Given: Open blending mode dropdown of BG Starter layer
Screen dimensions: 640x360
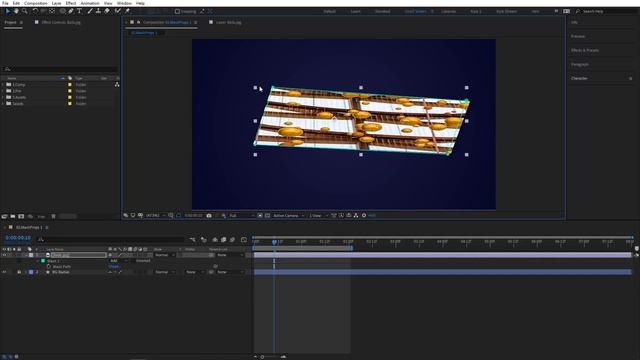Looking at the screenshot, I should 164,272.
